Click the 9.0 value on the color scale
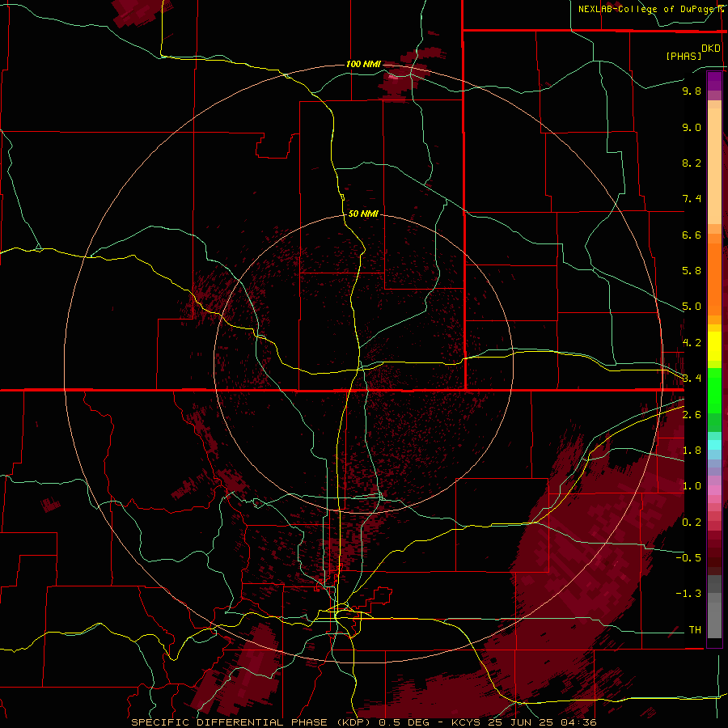Screen dimensions: 728x728 pyautogui.click(x=692, y=127)
